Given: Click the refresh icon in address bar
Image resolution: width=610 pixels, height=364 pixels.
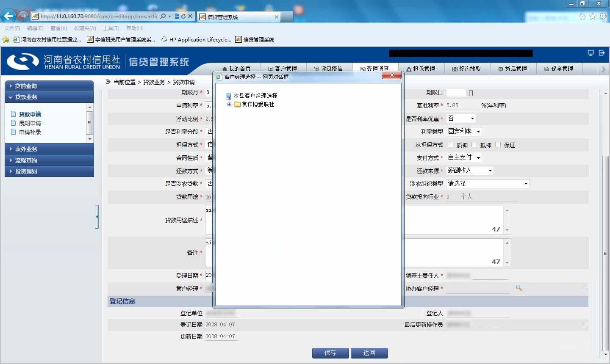Looking at the screenshot, I should click(183, 16).
